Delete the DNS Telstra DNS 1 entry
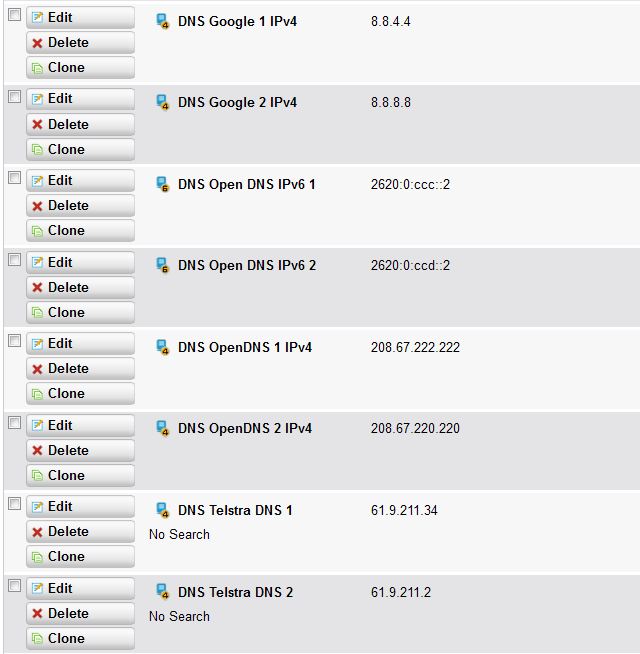This screenshot has width=640, height=654. (81, 532)
